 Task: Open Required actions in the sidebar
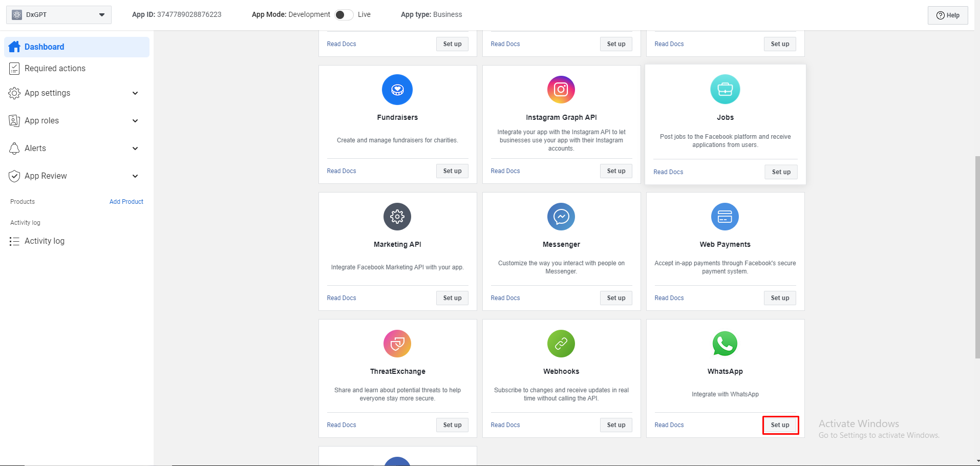point(55,69)
